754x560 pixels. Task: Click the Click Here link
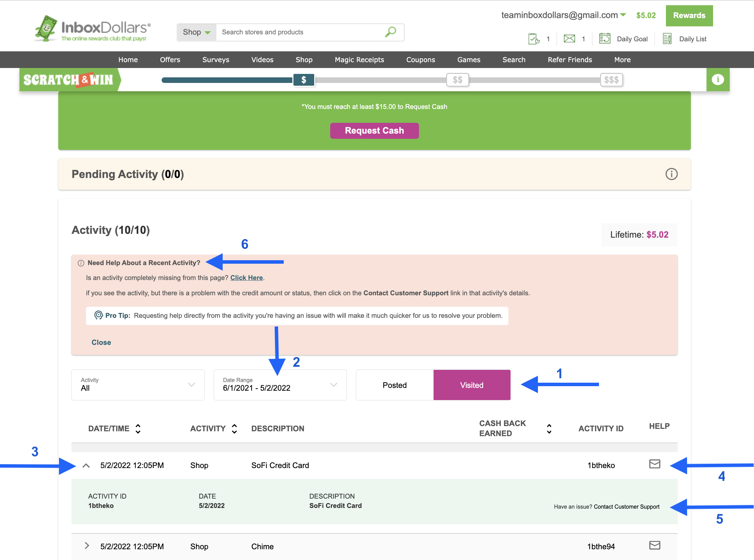pos(247,278)
